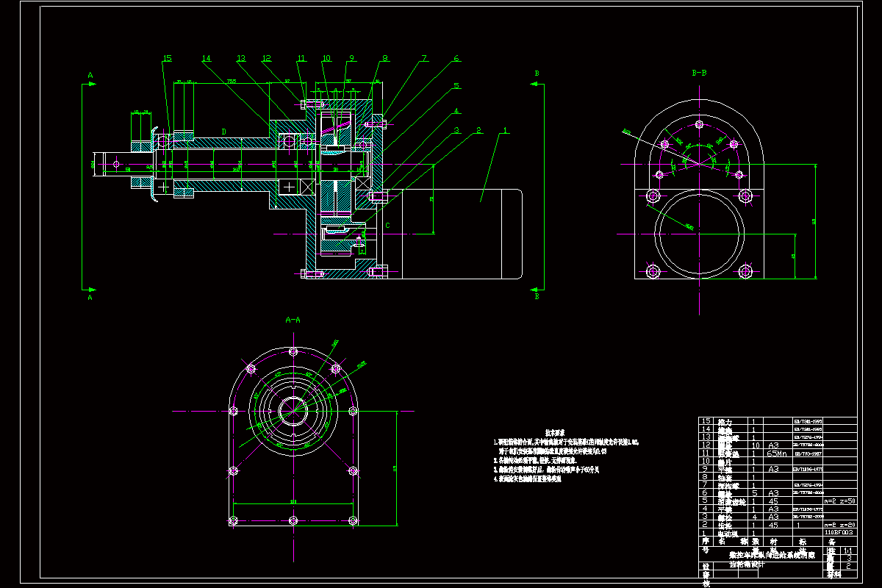Click the letter D on housing
The width and height of the screenshot is (882, 588).
pos(224,132)
